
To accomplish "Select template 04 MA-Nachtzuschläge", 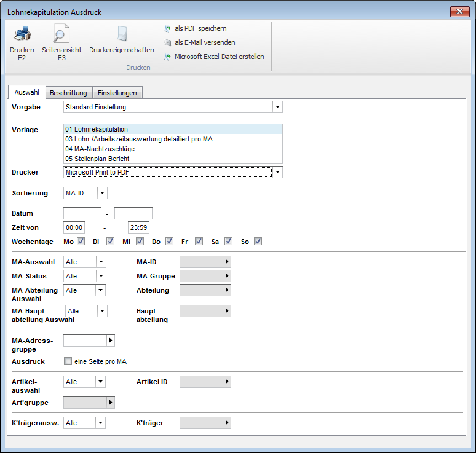I will point(173,149).
